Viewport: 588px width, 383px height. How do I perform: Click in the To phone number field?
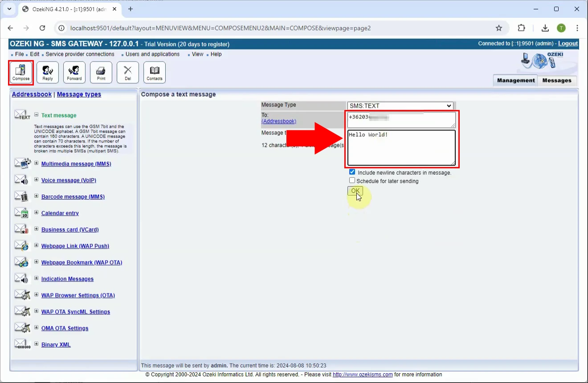pyautogui.click(x=401, y=120)
